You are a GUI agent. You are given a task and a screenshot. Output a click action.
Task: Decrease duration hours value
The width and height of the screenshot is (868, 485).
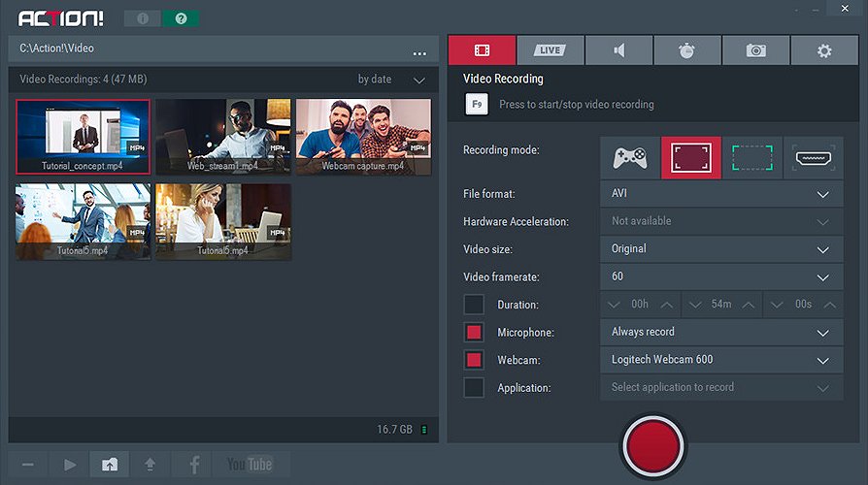[x=614, y=305]
